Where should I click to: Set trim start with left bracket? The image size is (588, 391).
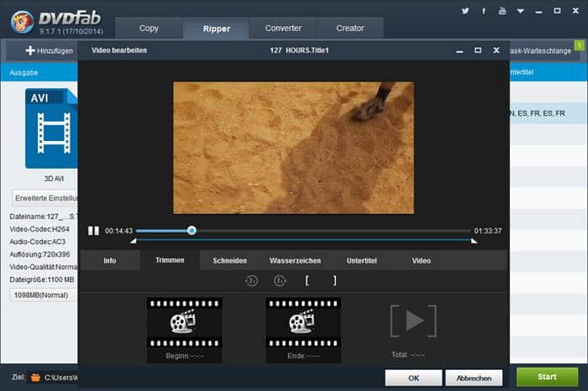pyautogui.click(x=307, y=280)
